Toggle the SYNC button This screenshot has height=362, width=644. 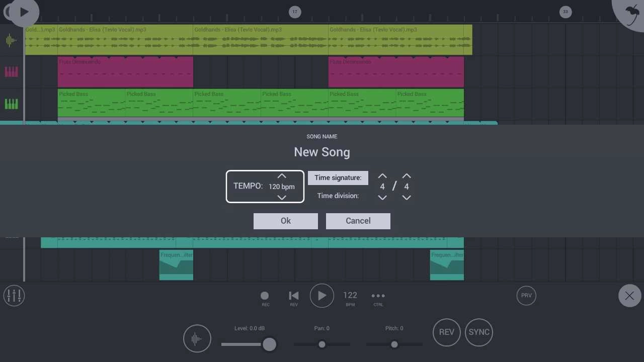pyautogui.click(x=478, y=332)
